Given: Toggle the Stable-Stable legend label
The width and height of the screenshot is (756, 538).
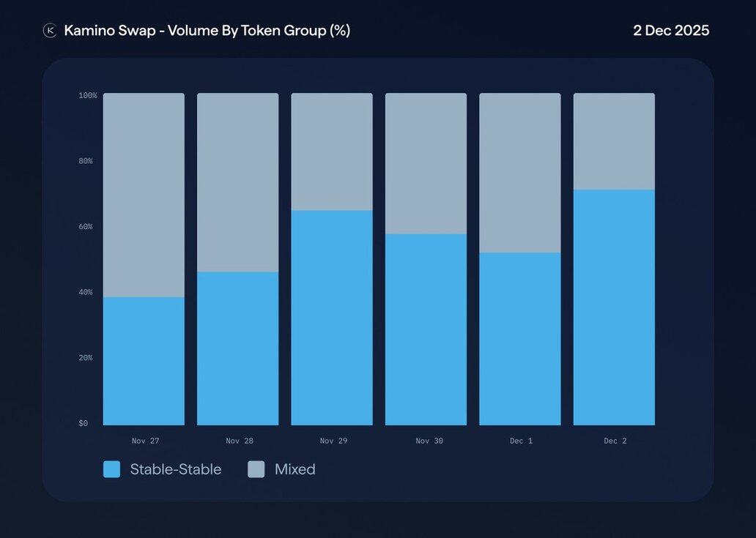Looking at the screenshot, I should tap(175, 469).
